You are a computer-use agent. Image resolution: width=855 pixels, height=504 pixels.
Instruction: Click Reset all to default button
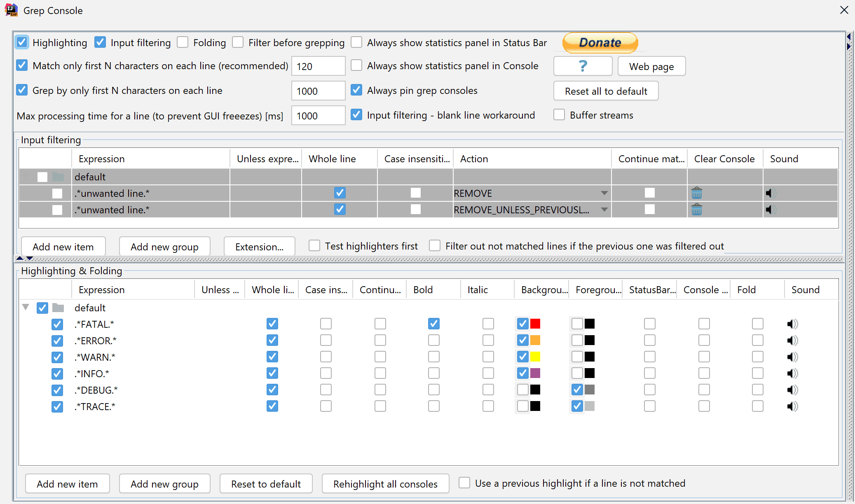[606, 91]
